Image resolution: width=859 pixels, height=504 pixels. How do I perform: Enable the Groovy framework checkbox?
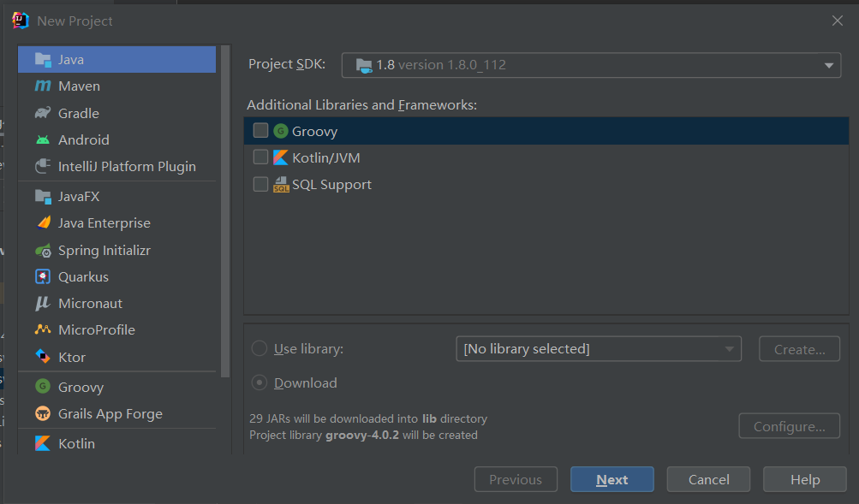pos(260,130)
